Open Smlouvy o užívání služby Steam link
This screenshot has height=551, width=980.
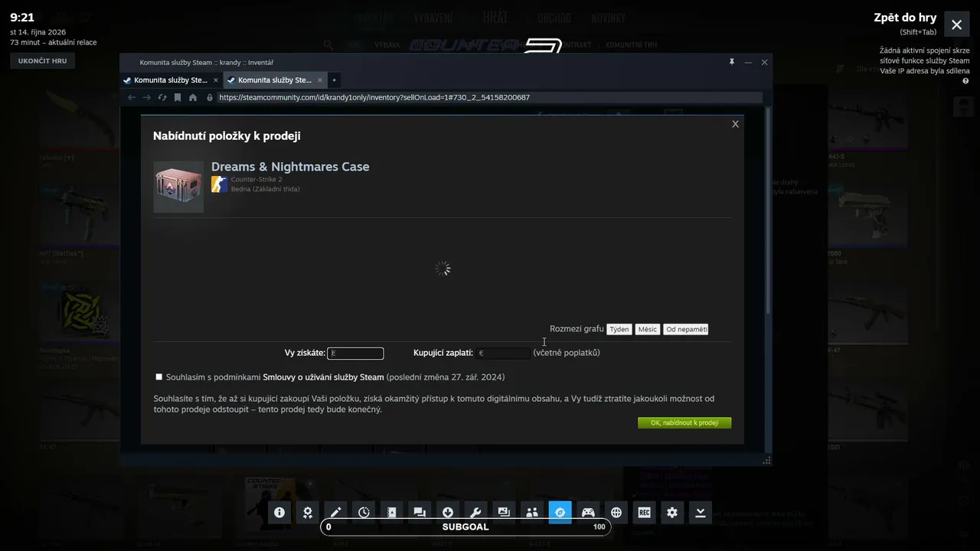pos(323,377)
